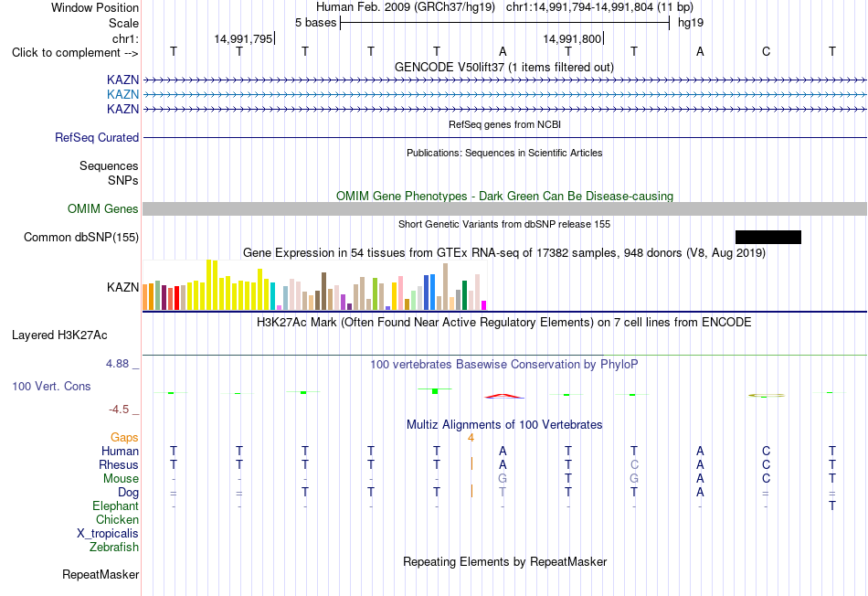Screen dimensions: 868x596
Task: Select the Zebrafish species label
Action: [x=114, y=547]
